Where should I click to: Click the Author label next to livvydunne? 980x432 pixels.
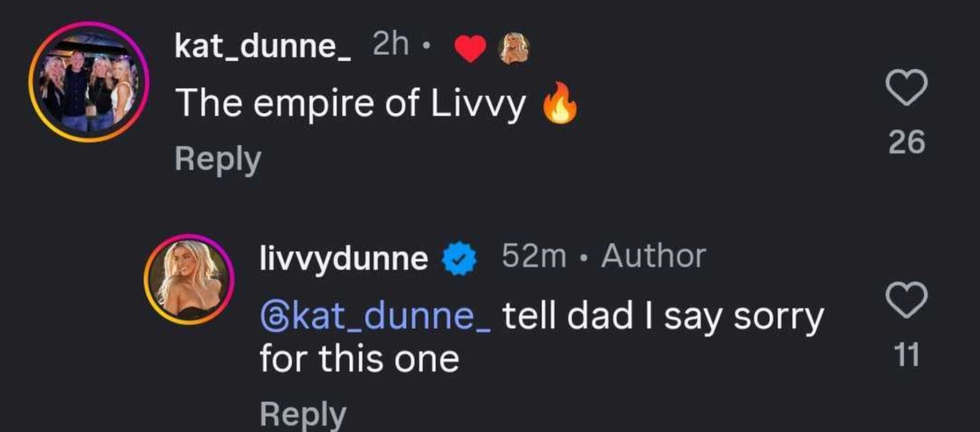click(653, 256)
